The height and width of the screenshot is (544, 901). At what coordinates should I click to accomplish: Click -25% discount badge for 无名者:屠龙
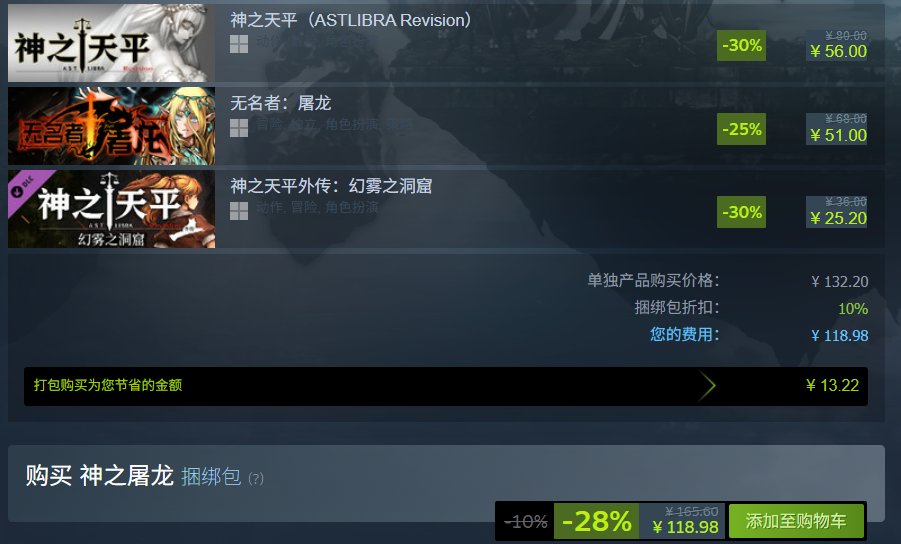click(741, 129)
